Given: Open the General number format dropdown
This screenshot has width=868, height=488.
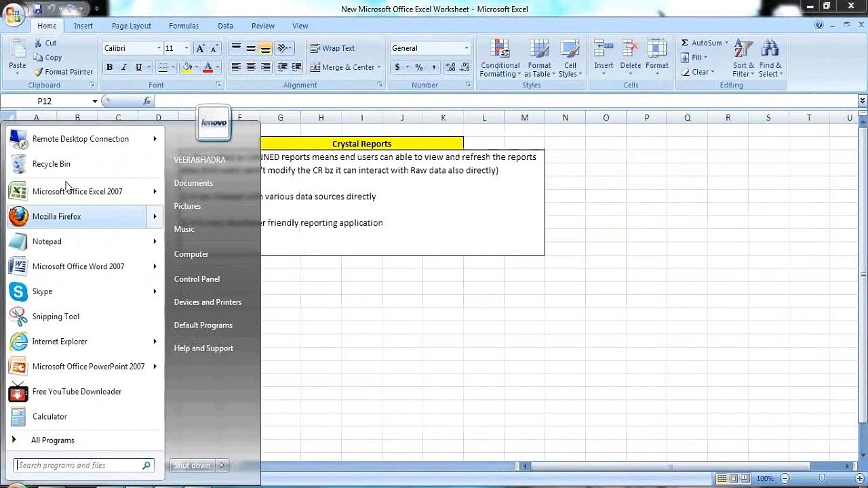Looking at the screenshot, I should [x=467, y=48].
